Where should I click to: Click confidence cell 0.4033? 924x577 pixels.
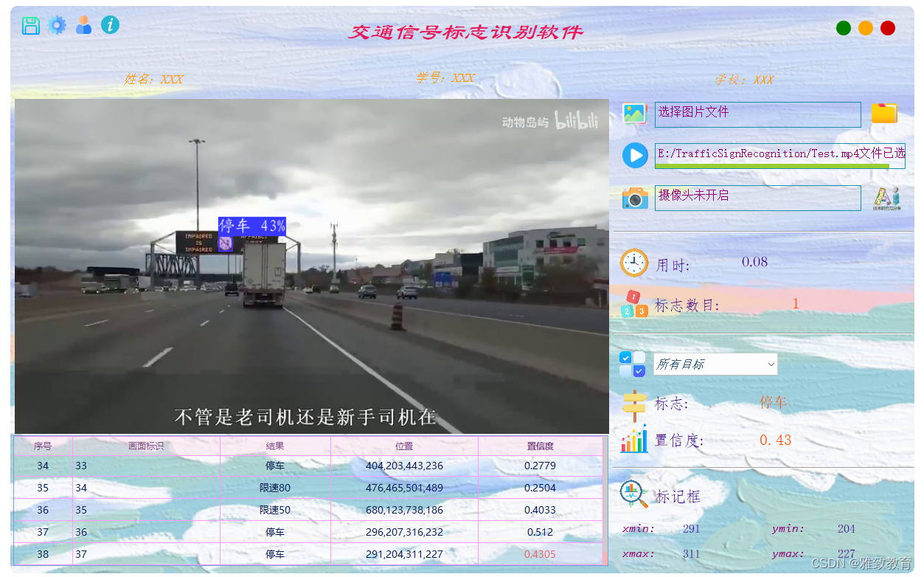pyautogui.click(x=541, y=510)
